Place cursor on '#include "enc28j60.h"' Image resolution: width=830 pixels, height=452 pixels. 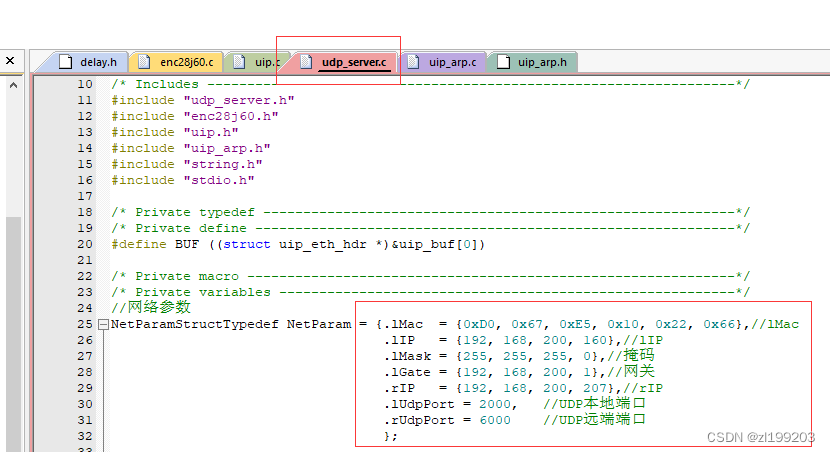click(195, 116)
